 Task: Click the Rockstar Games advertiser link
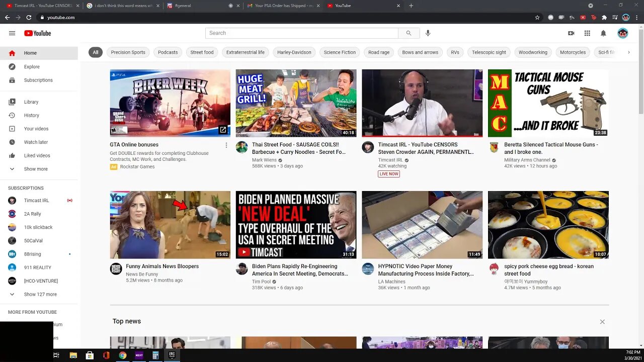[137, 166]
